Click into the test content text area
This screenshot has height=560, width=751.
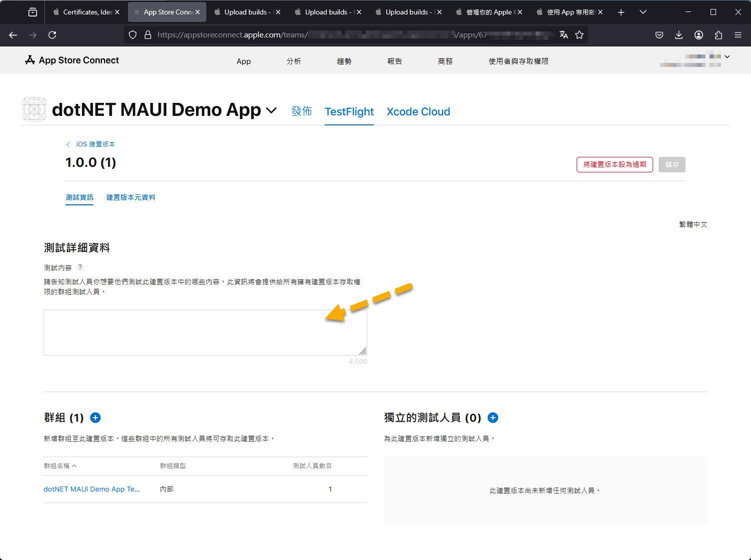(x=205, y=333)
